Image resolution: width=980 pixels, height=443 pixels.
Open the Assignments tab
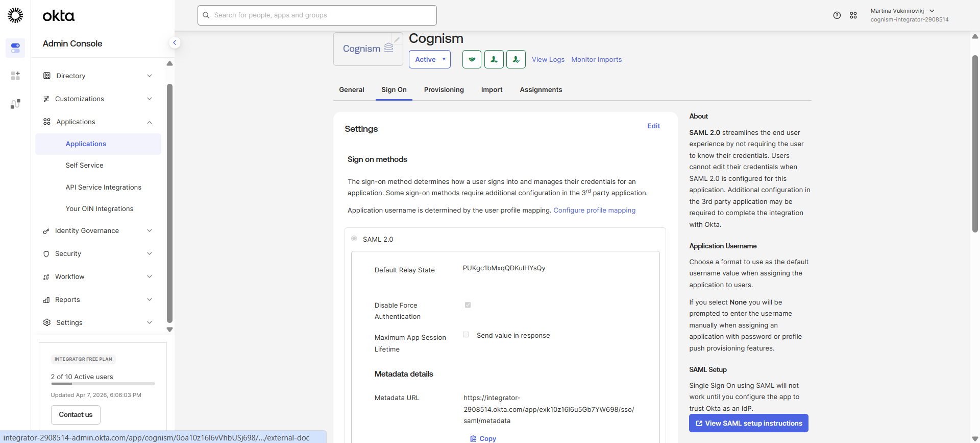[x=541, y=90]
